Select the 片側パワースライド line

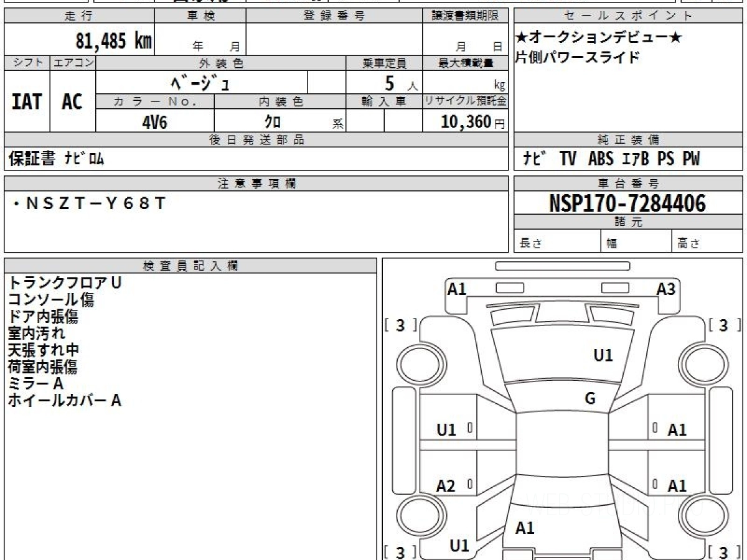coord(578,58)
